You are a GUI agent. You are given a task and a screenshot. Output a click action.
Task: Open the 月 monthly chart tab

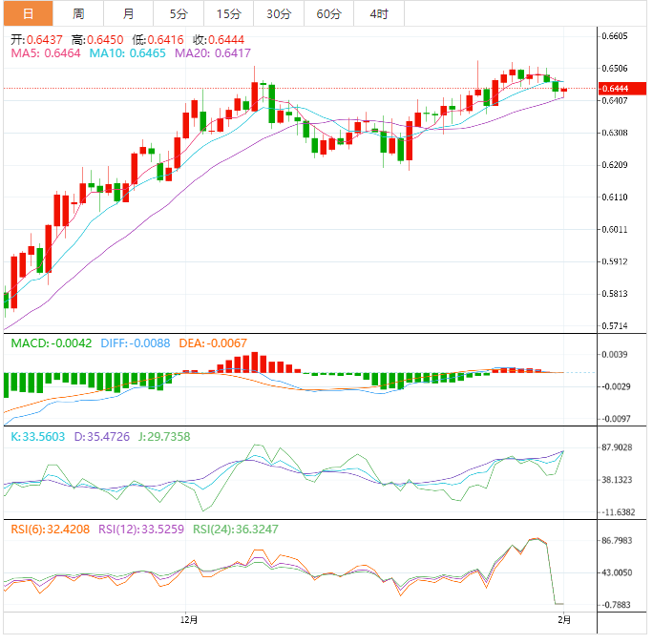click(129, 13)
